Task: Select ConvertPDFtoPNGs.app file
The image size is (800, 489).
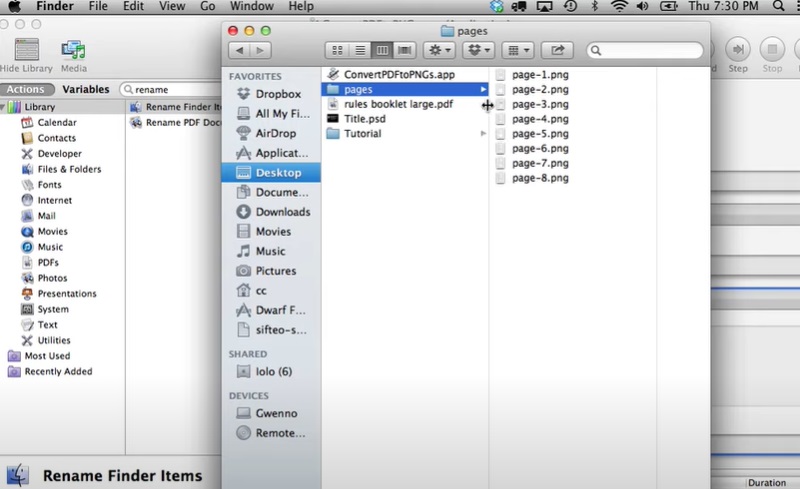Action: coord(405,75)
